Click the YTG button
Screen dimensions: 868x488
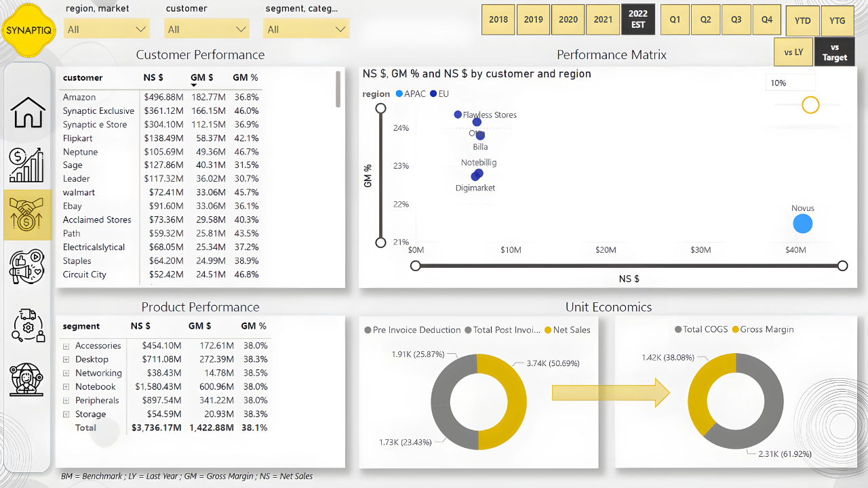837,20
